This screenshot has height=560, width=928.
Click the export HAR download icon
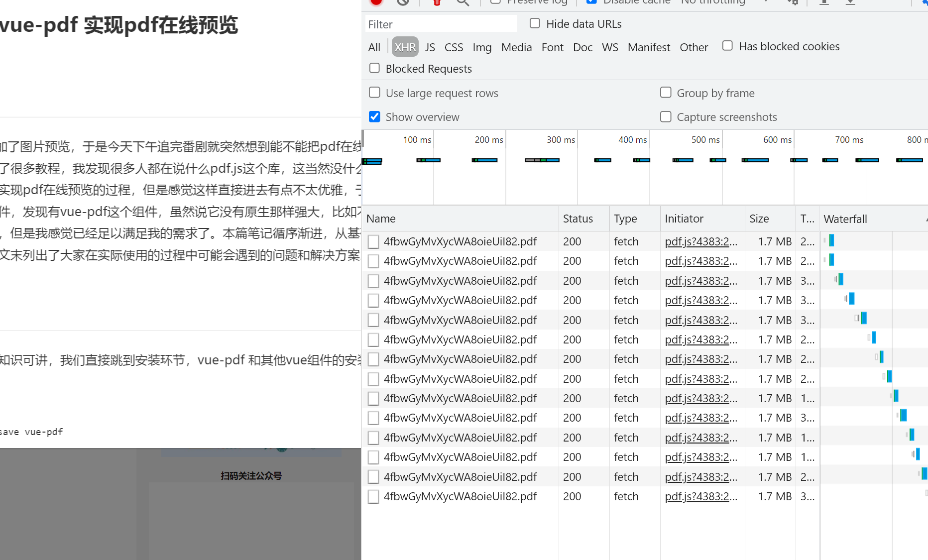(850, 2)
